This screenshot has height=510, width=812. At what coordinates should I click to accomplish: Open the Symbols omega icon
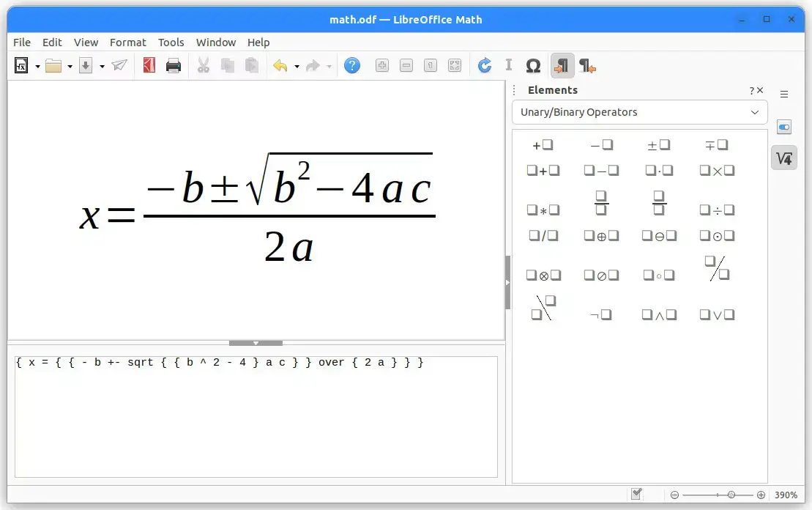(x=533, y=66)
